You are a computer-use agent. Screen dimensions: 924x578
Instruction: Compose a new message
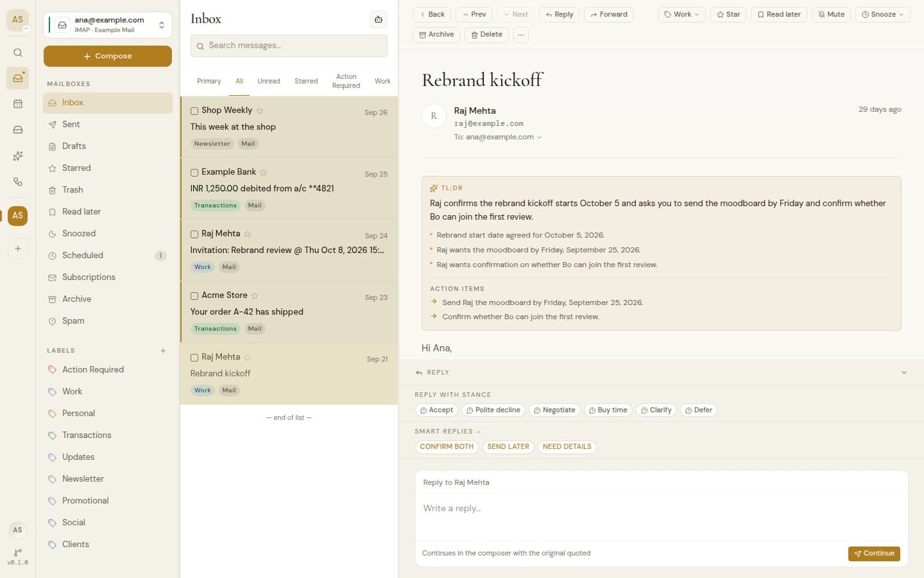coord(108,56)
